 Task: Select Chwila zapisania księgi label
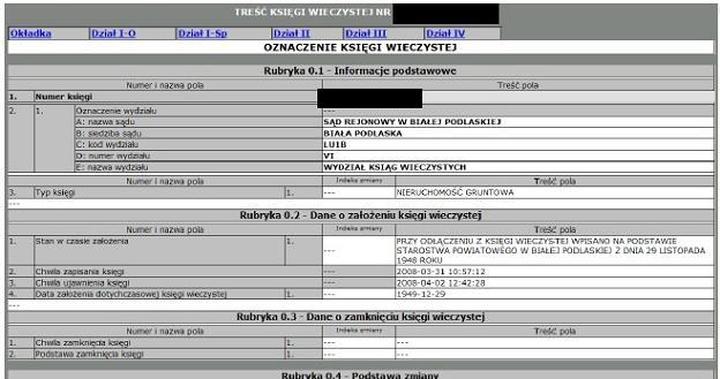80,272
